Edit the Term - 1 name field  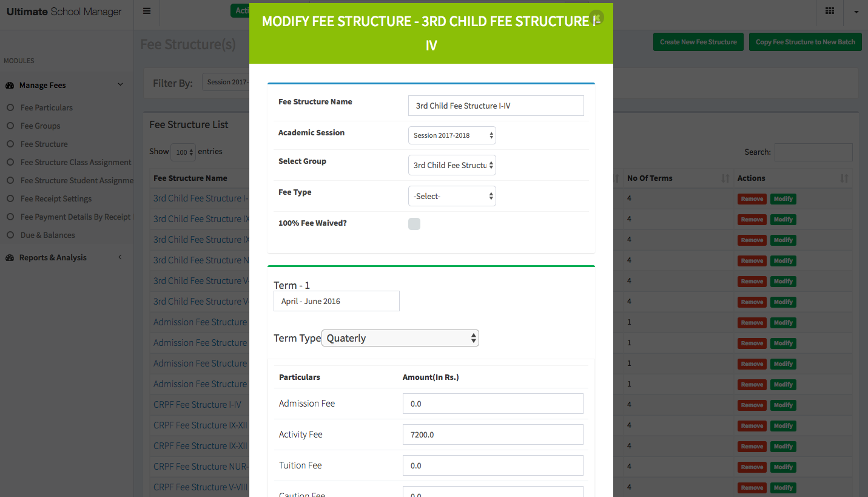tap(337, 301)
